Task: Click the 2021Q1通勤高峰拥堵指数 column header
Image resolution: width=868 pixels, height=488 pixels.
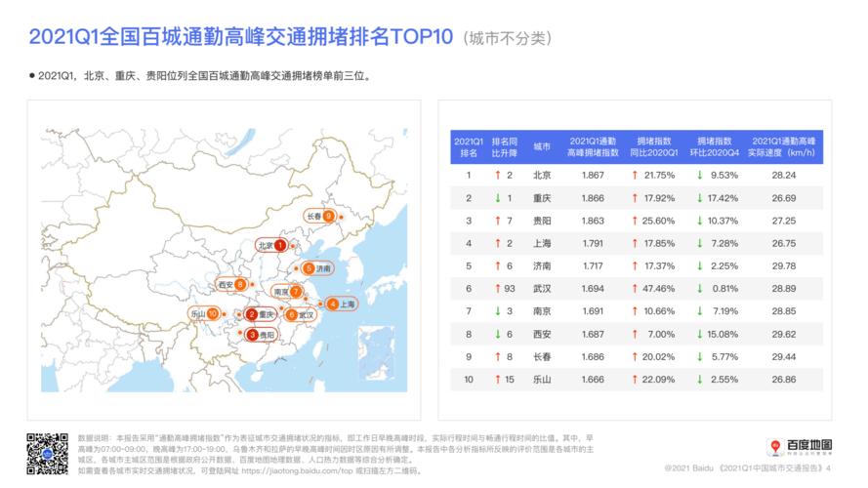Action: [x=593, y=147]
